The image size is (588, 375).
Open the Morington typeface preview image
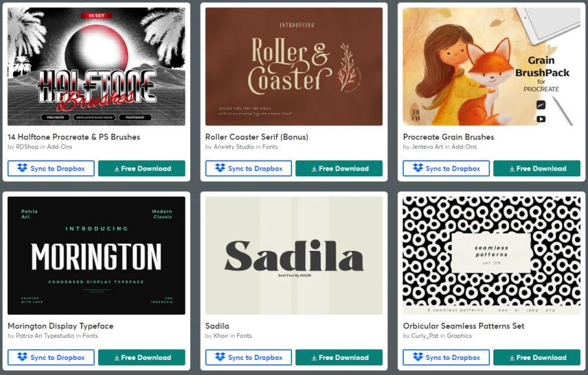(97, 255)
